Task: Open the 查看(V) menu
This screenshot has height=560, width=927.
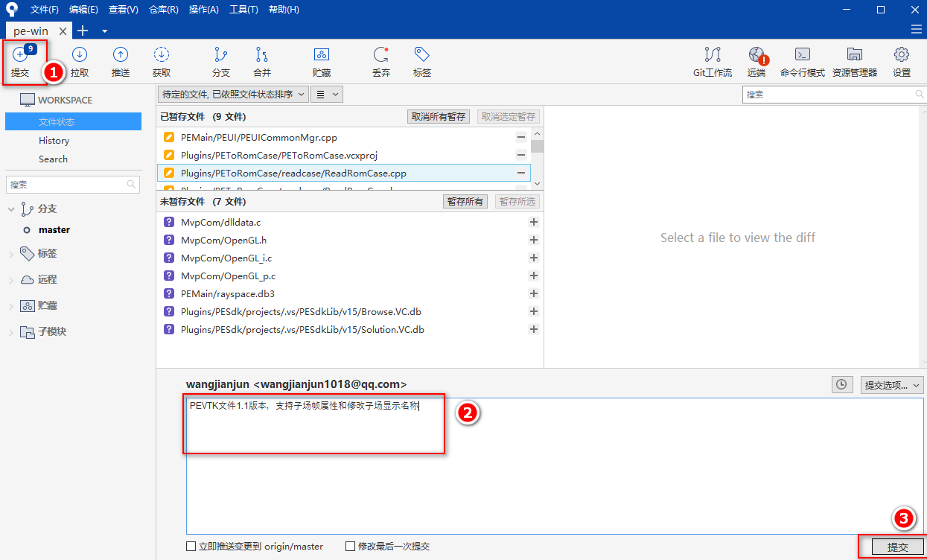Action: 123,10
